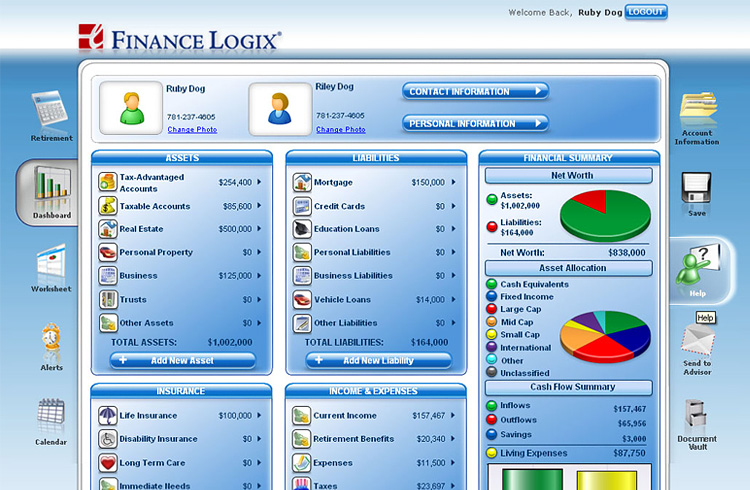Open the Calendar icon
Viewport: 750px width, 490px height.
click(51, 412)
